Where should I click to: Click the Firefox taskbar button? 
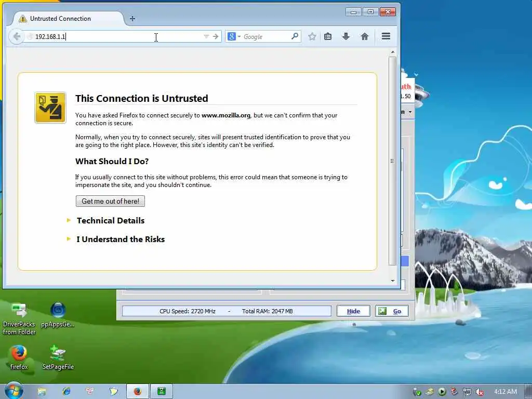pyautogui.click(x=137, y=392)
